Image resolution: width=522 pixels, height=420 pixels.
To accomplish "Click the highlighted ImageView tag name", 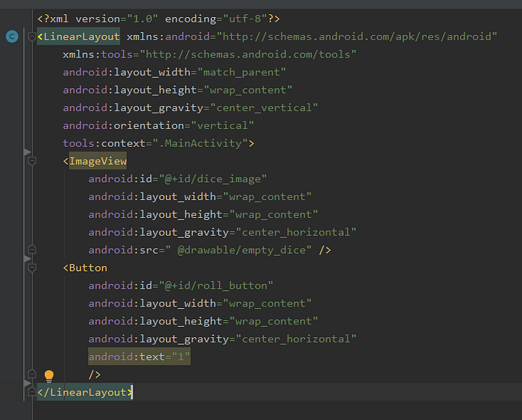I will (98, 161).
